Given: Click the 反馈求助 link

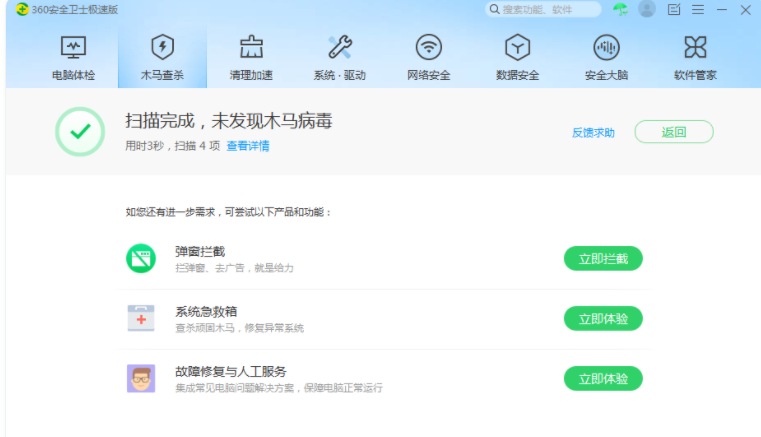Looking at the screenshot, I should (x=593, y=132).
